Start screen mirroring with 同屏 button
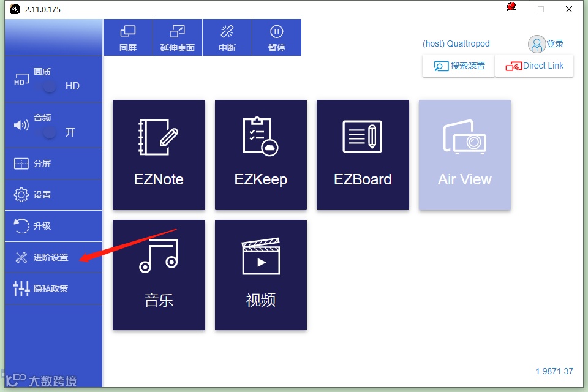The image size is (588, 392). click(128, 37)
